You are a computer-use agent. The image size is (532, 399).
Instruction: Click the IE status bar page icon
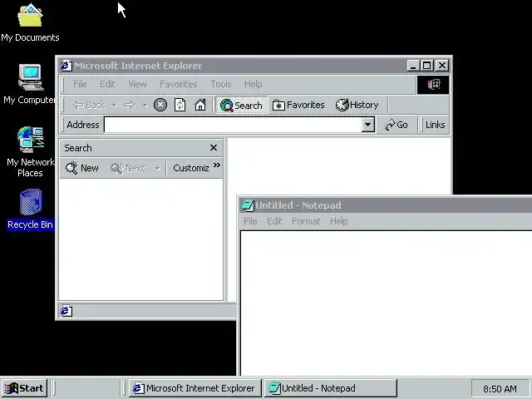(x=66, y=311)
